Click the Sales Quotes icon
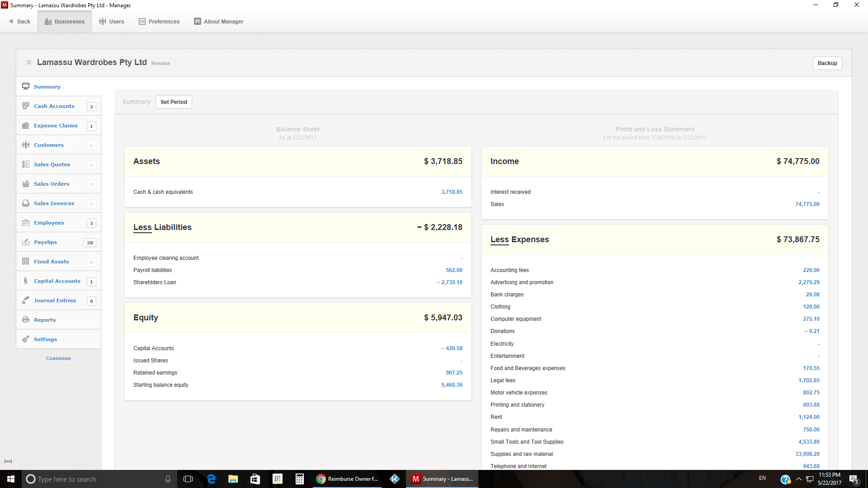 coord(26,164)
